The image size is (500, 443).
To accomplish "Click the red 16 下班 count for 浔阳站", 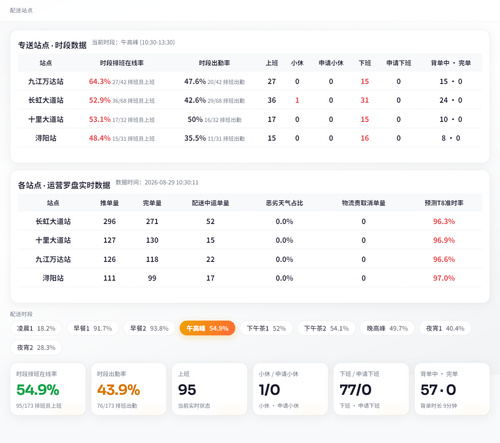I will point(365,138).
